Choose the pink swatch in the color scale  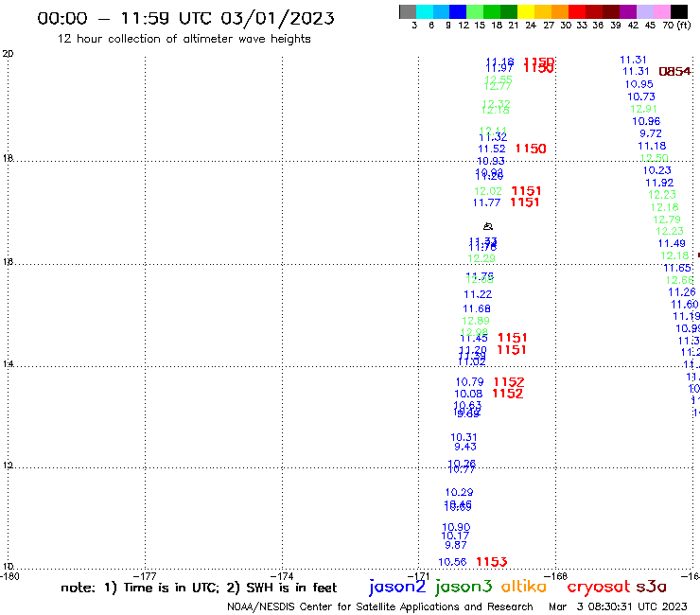661,11
